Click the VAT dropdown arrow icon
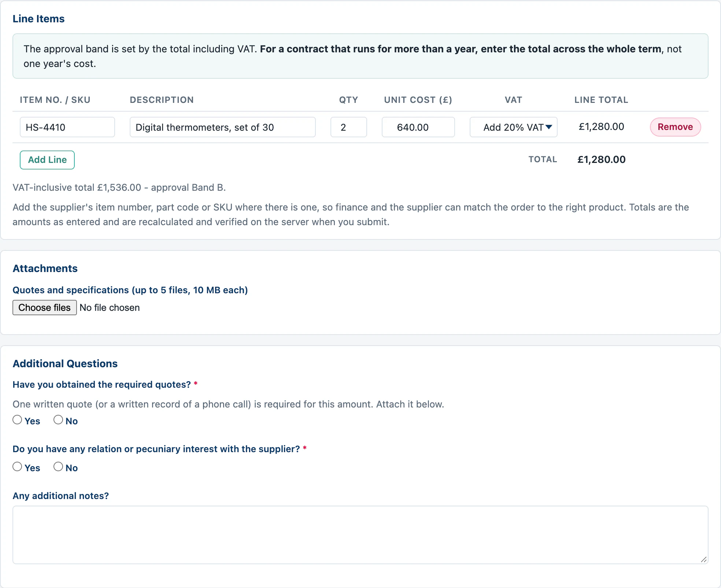The width and height of the screenshot is (721, 588). pos(548,127)
